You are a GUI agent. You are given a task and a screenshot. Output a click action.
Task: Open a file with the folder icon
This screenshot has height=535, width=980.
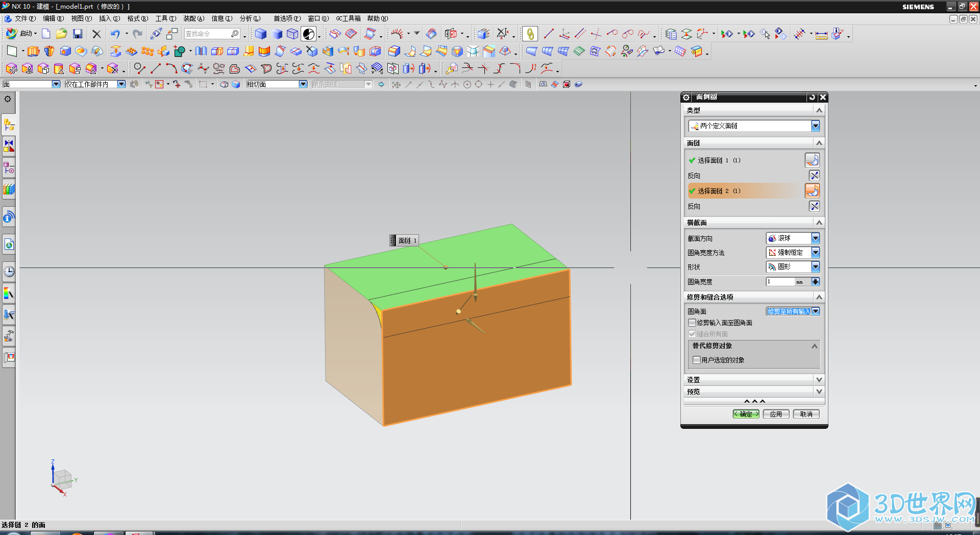pos(62,34)
